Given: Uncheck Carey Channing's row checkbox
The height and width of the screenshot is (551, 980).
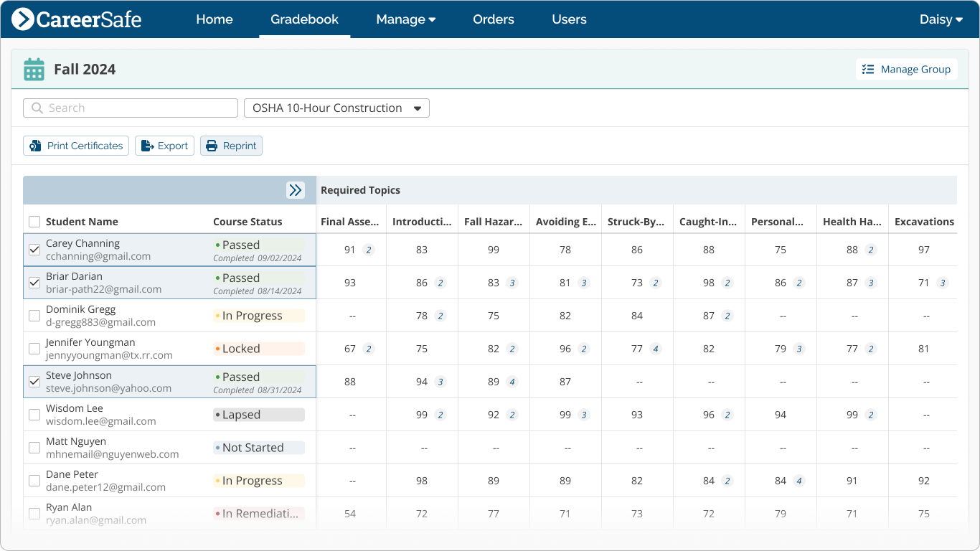Looking at the screenshot, I should tap(34, 250).
